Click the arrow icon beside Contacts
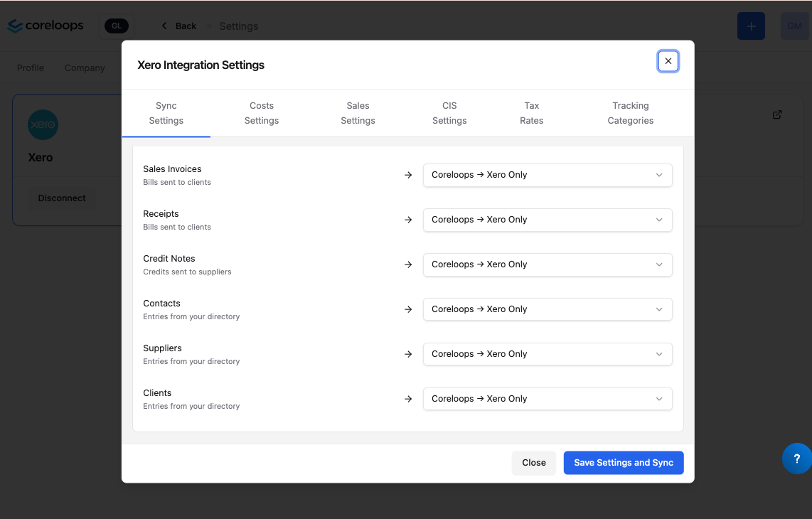 (x=408, y=309)
